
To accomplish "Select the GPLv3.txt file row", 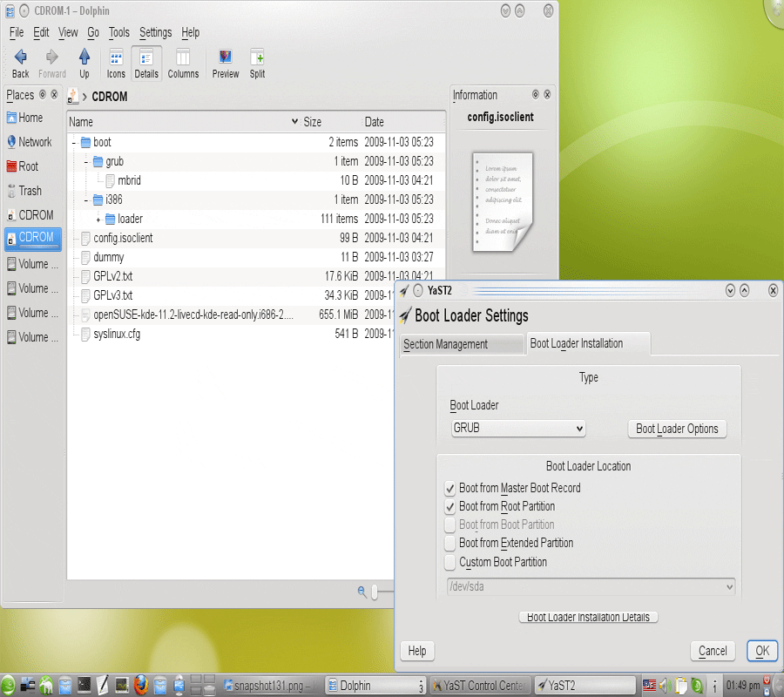I will click(231, 295).
